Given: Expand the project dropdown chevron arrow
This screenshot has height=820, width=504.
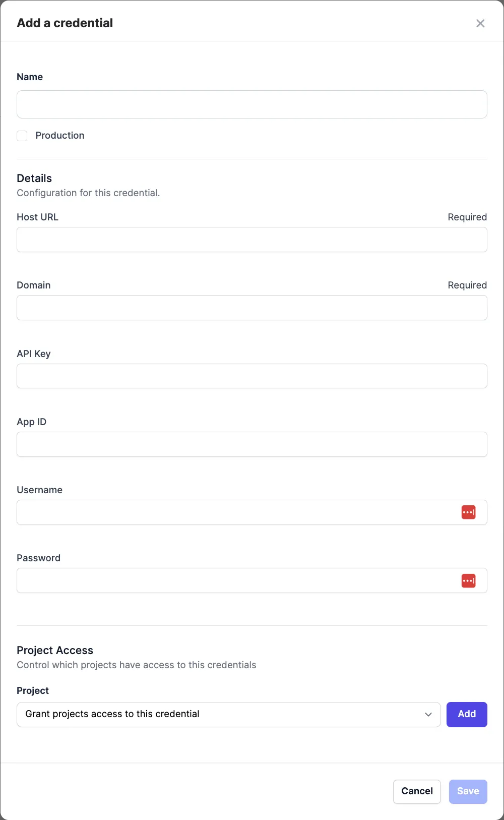Looking at the screenshot, I should pos(428,715).
